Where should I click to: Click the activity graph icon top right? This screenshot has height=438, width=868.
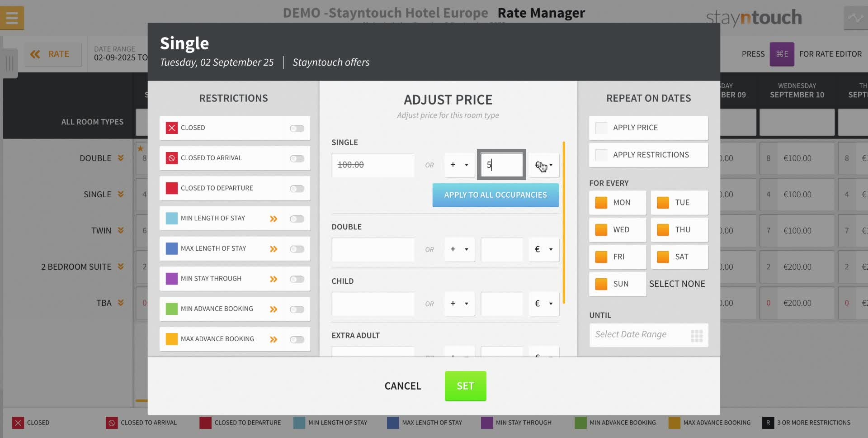point(855,18)
